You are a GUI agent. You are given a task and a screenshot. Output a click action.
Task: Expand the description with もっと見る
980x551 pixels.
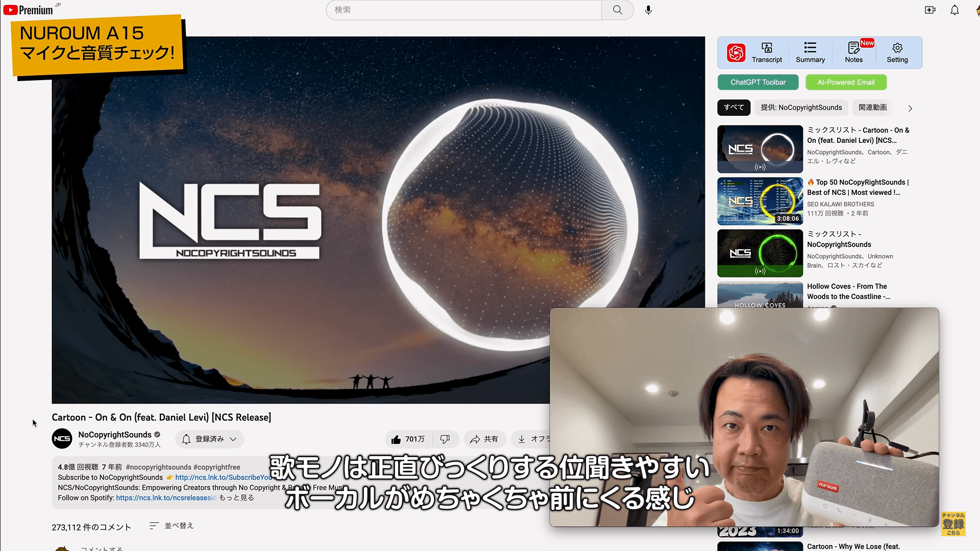click(x=236, y=498)
